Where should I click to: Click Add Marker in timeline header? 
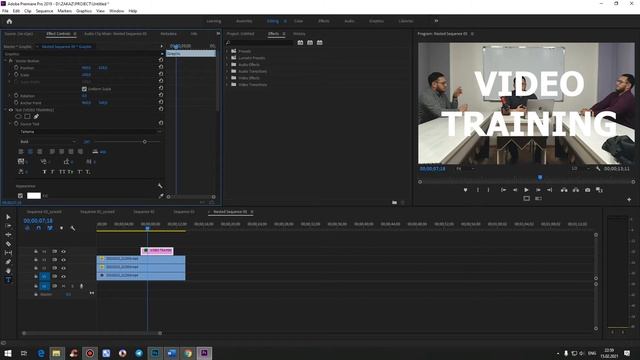tap(62, 228)
